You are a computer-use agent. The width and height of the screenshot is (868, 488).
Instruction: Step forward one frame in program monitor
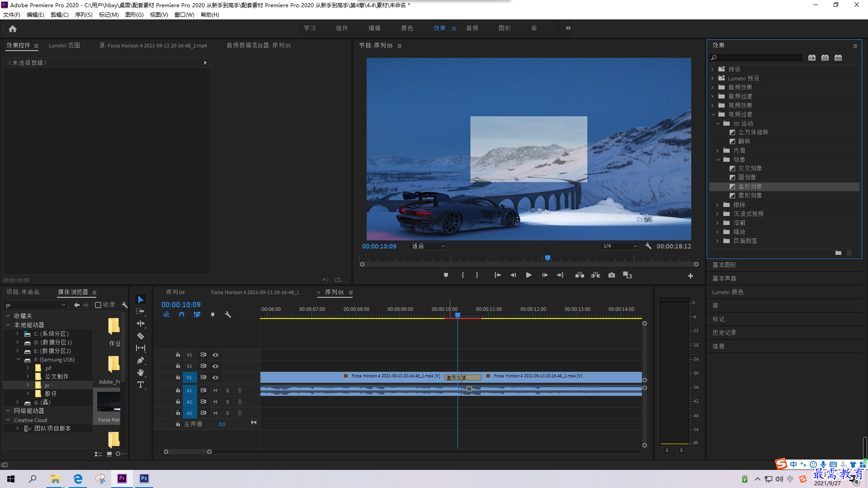545,275
